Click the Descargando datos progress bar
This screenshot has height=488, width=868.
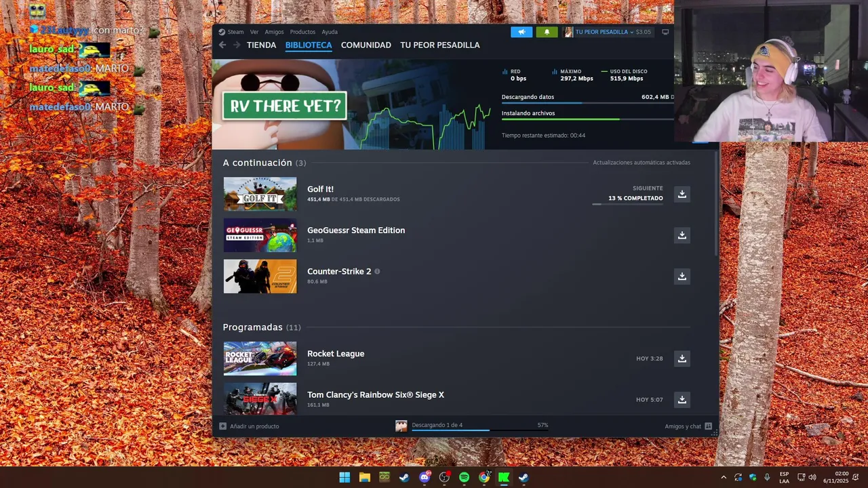point(587,103)
